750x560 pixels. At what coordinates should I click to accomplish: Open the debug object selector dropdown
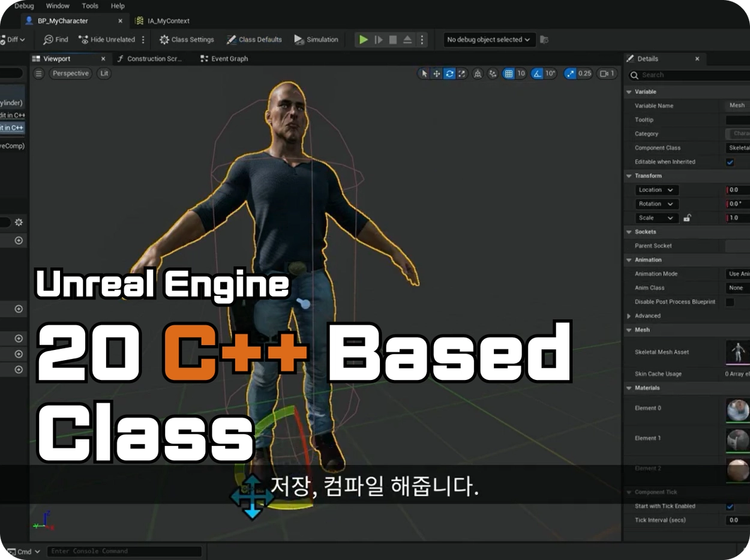point(489,40)
